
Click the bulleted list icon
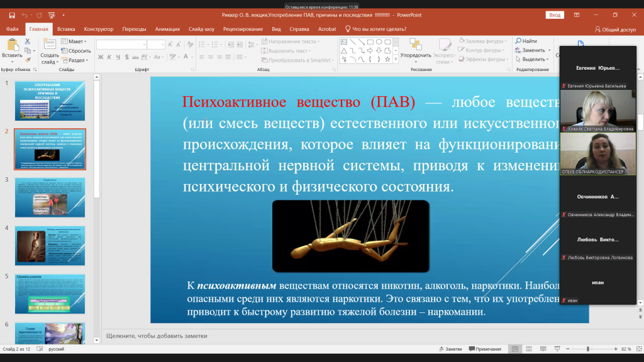tap(202, 45)
